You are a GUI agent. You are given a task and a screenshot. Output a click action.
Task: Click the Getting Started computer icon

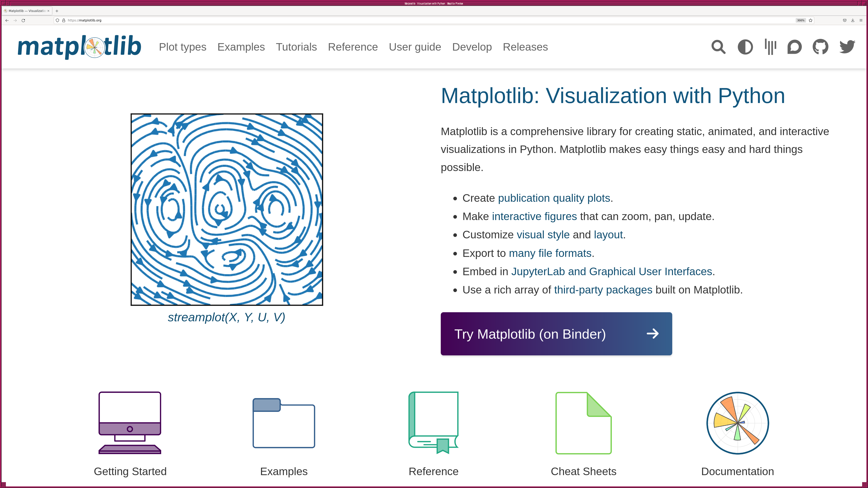pos(130,423)
